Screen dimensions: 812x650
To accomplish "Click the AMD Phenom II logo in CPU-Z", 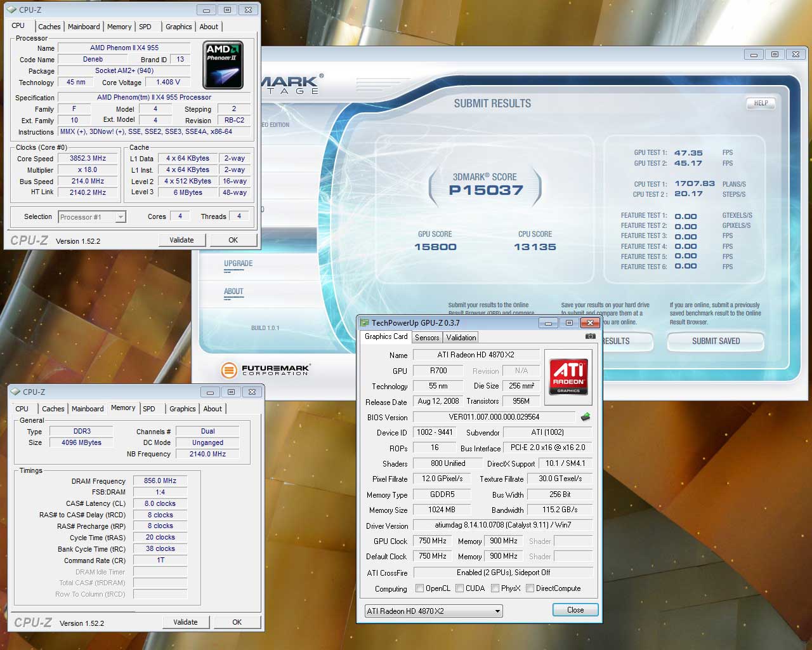I will pyautogui.click(x=223, y=65).
